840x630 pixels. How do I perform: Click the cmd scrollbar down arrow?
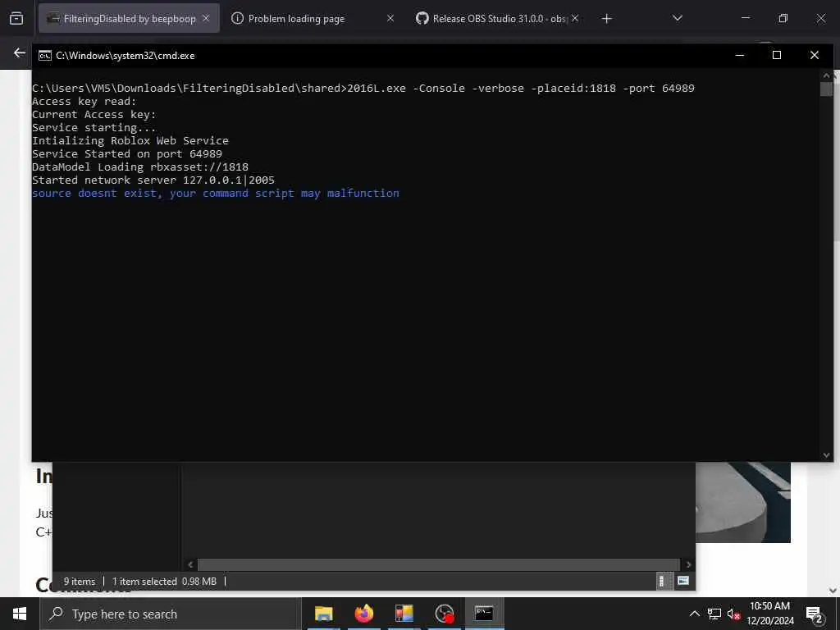tap(826, 454)
